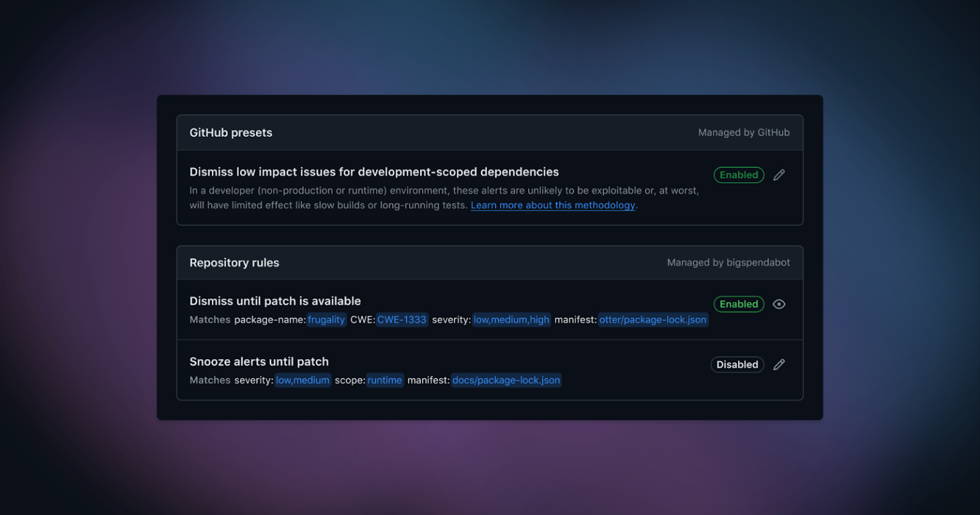The height and width of the screenshot is (515, 980).
Task: Open Learn more about this methodology link
Action: [552, 205]
